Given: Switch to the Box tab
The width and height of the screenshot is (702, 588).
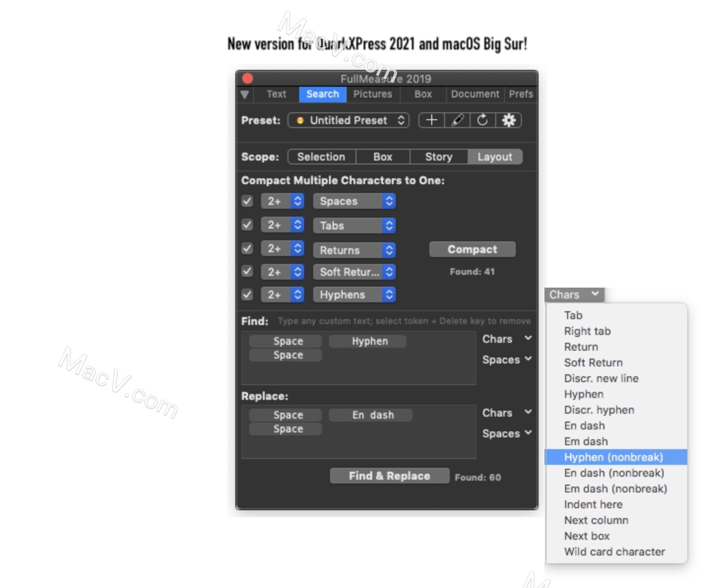Looking at the screenshot, I should [x=423, y=94].
